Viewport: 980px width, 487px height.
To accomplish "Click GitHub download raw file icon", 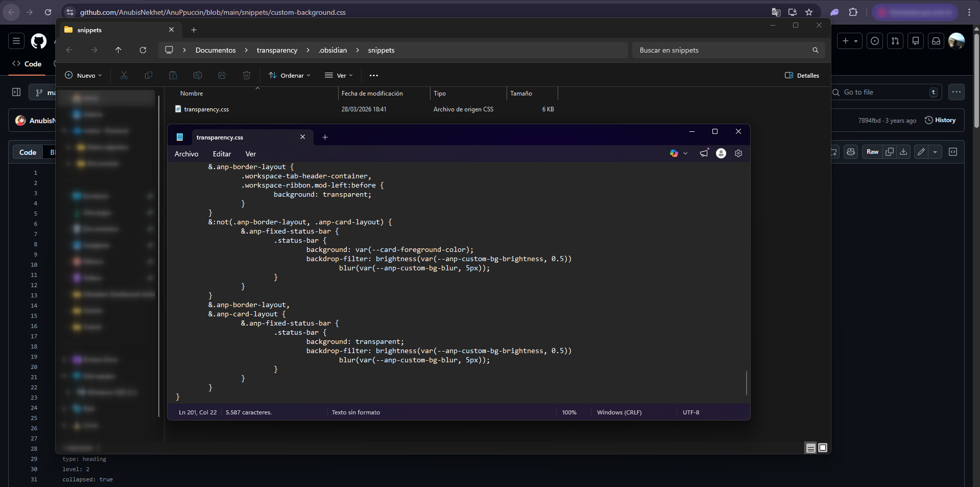I will click(x=903, y=152).
